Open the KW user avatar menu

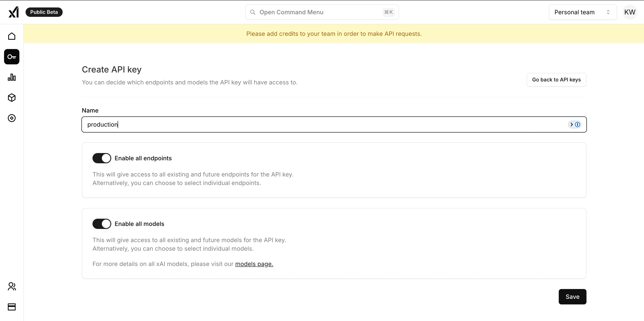(x=630, y=12)
